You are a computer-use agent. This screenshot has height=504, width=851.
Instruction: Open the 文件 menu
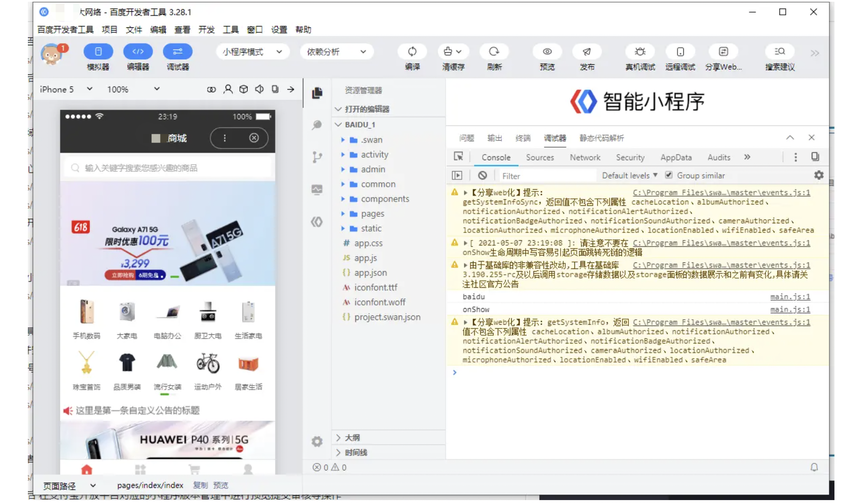pos(134,30)
